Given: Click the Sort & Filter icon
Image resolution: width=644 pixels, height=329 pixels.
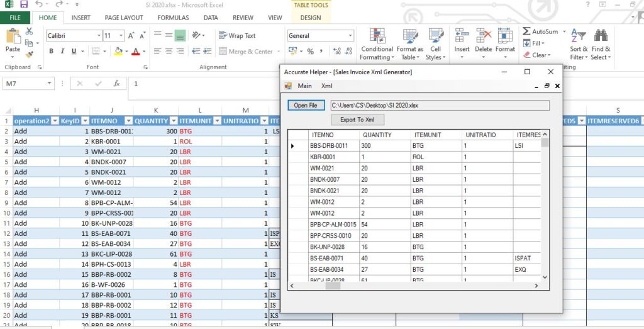Looking at the screenshot, I should click(x=579, y=36).
